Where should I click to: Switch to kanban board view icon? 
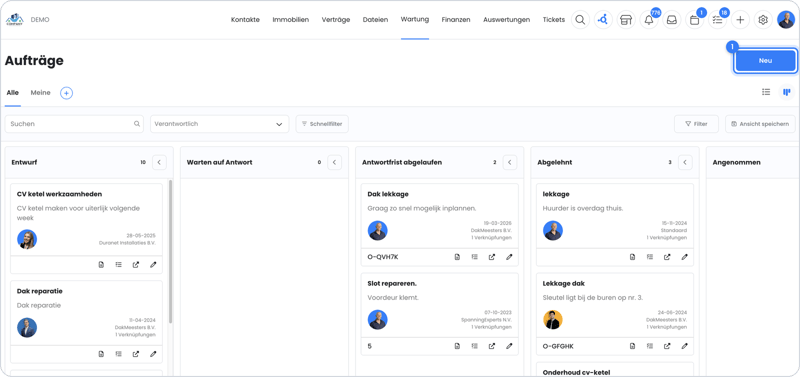(x=787, y=92)
